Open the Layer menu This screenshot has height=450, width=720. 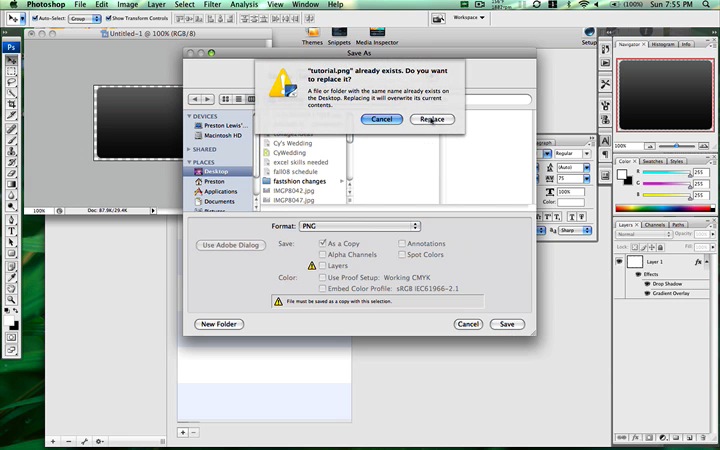pos(157,5)
